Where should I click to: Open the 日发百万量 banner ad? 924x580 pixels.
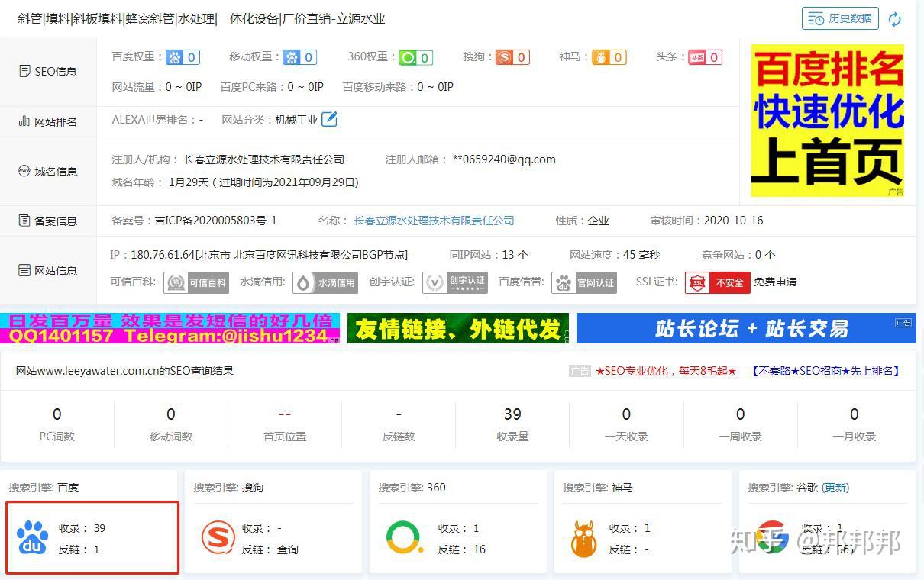click(170, 328)
